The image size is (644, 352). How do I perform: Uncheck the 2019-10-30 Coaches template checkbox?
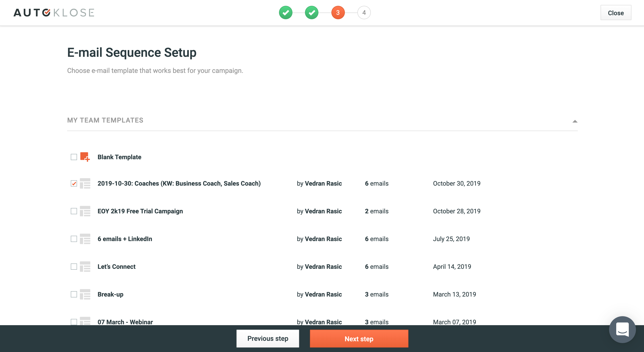pyautogui.click(x=74, y=183)
